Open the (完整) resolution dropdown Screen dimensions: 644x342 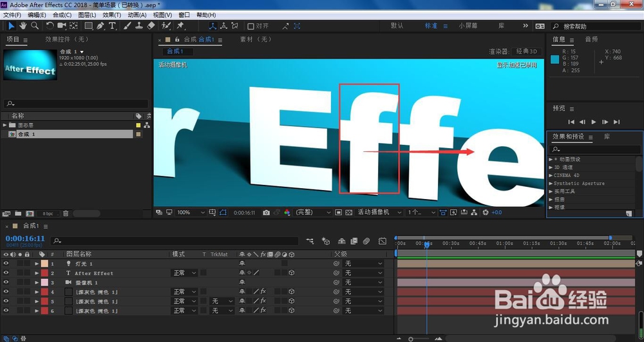click(313, 213)
